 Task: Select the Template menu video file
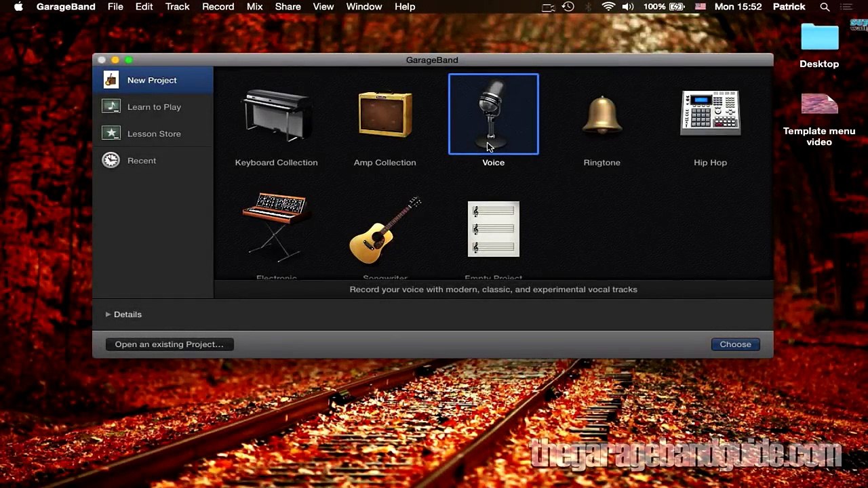pos(819,120)
